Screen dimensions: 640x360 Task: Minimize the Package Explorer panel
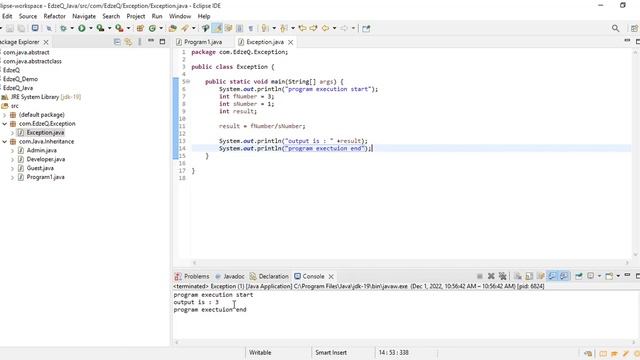(151, 41)
